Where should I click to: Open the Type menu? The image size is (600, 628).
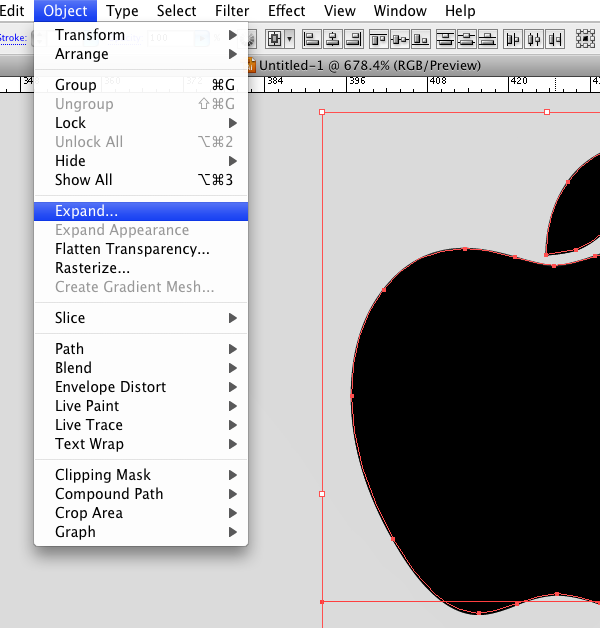click(122, 11)
